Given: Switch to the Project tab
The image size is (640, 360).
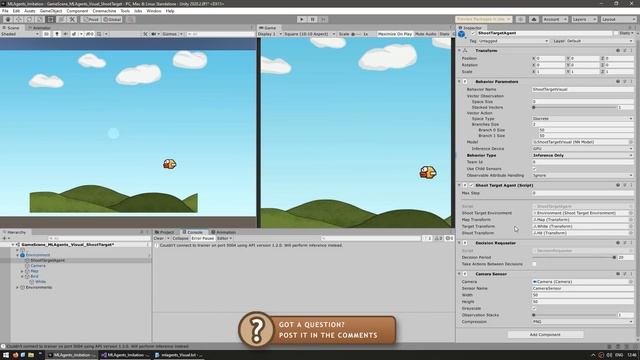Looking at the screenshot, I should pyautogui.click(x=164, y=232).
